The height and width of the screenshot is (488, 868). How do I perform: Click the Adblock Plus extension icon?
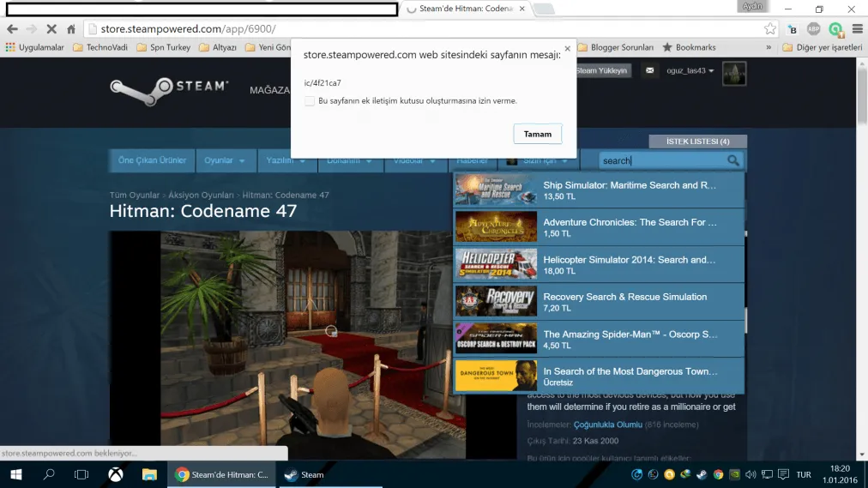[813, 29]
